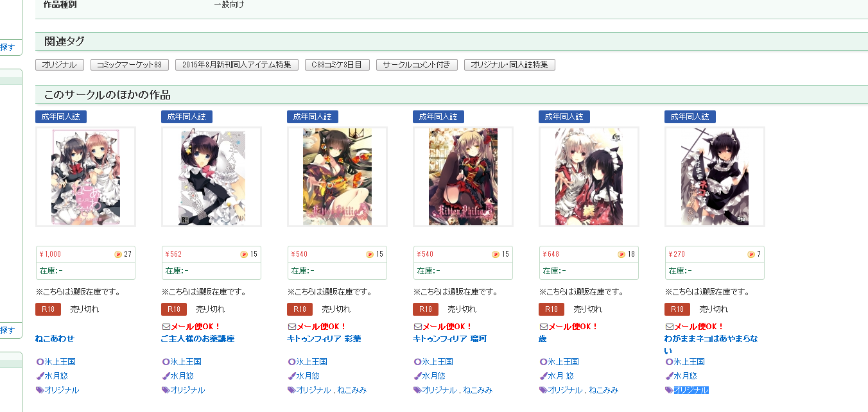Click the brush icon beside first 水月悠

40,376
